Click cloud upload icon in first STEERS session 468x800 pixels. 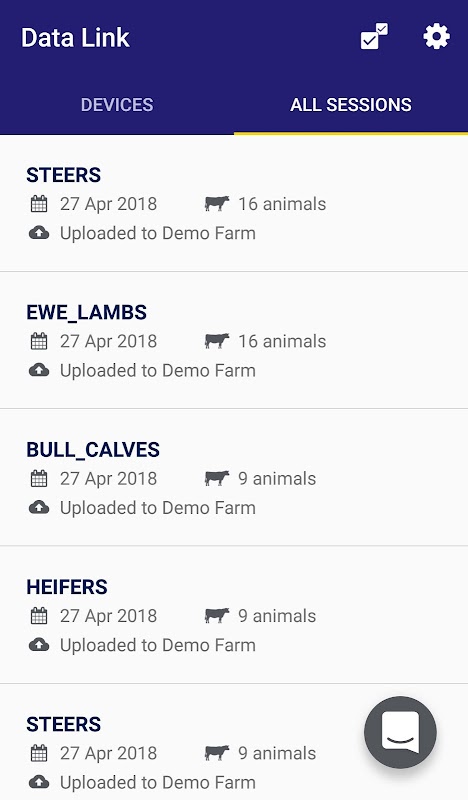(39, 233)
